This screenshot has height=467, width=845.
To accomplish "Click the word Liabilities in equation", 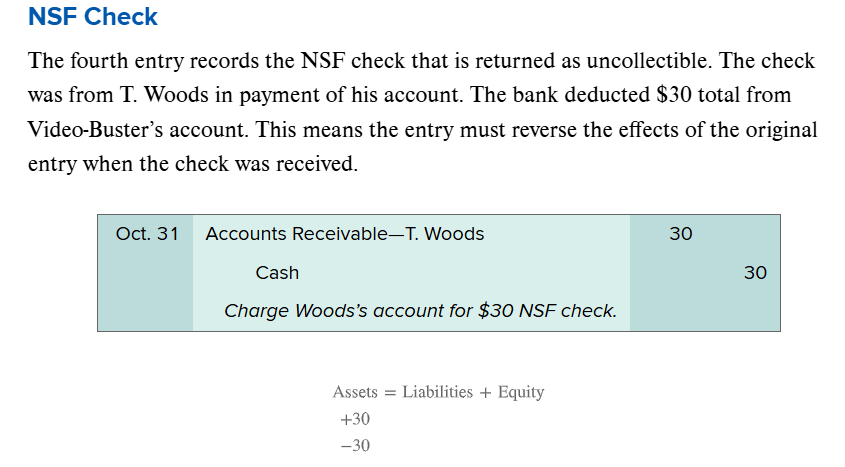I will pyautogui.click(x=438, y=392).
